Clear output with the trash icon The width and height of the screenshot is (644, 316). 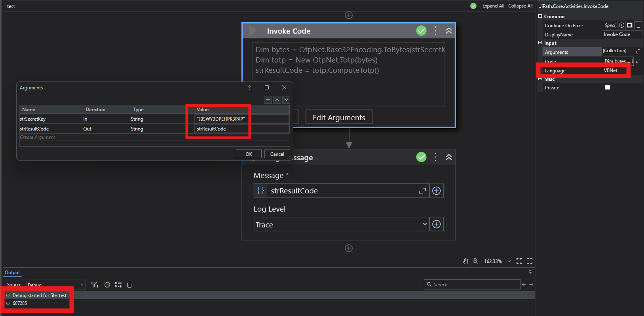point(129,285)
